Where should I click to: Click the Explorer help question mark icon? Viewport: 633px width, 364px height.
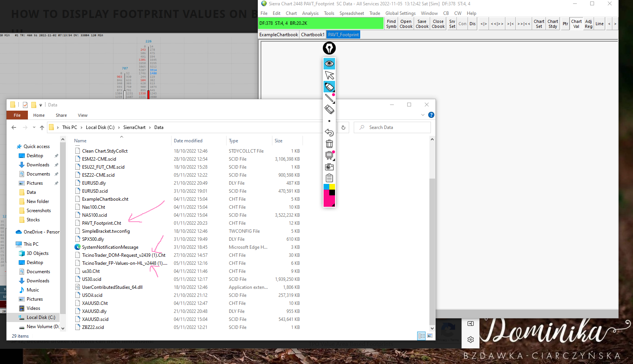click(x=431, y=115)
